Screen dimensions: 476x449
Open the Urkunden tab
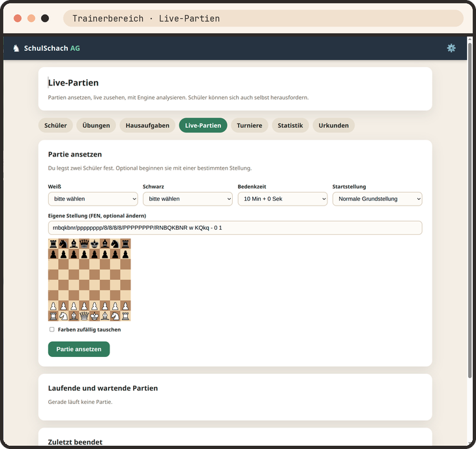coord(334,125)
